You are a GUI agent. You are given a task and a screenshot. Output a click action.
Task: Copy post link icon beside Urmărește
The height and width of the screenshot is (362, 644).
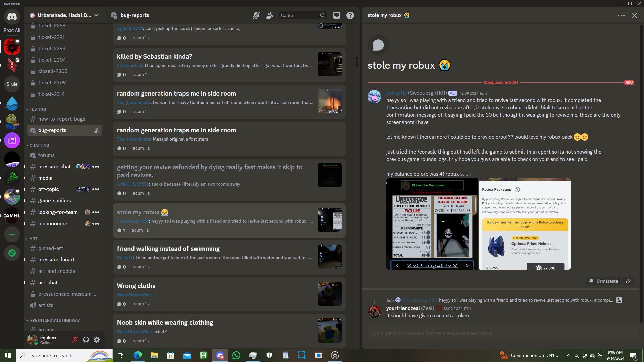[x=628, y=281]
